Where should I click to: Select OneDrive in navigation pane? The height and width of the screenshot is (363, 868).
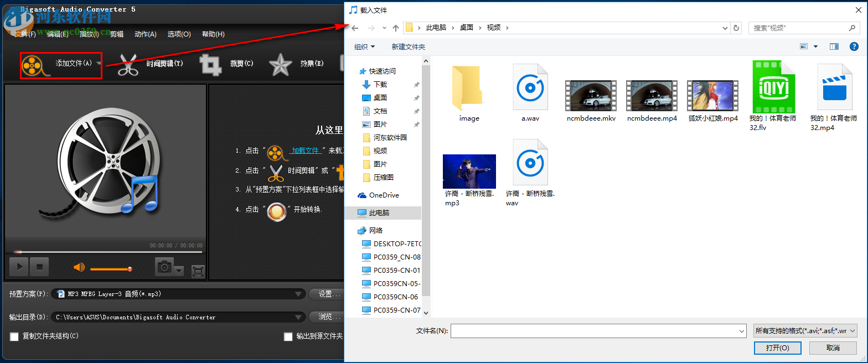384,195
